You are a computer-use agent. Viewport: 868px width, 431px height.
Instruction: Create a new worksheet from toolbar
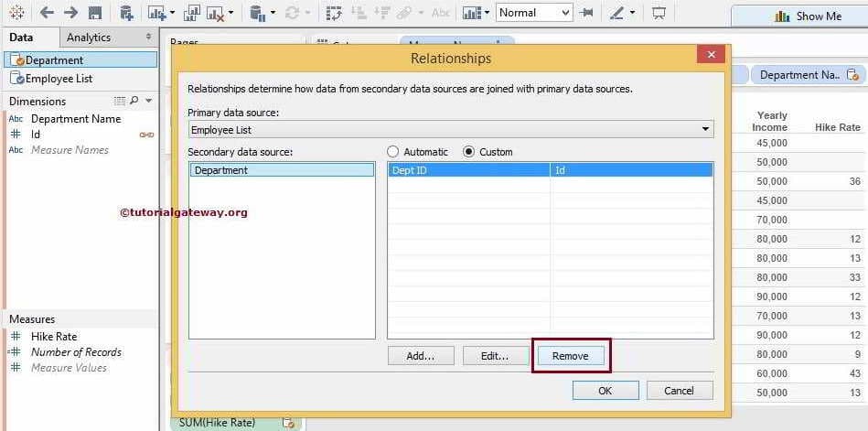pos(156,13)
